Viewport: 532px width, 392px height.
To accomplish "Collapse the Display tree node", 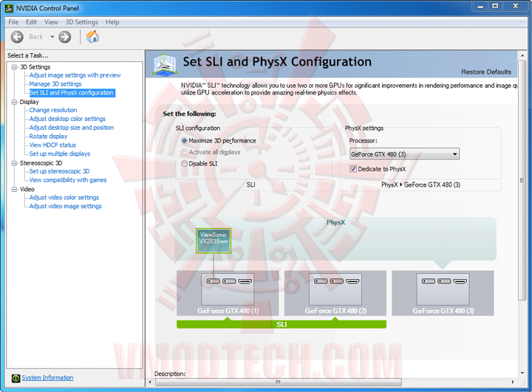I will pyautogui.click(x=14, y=102).
